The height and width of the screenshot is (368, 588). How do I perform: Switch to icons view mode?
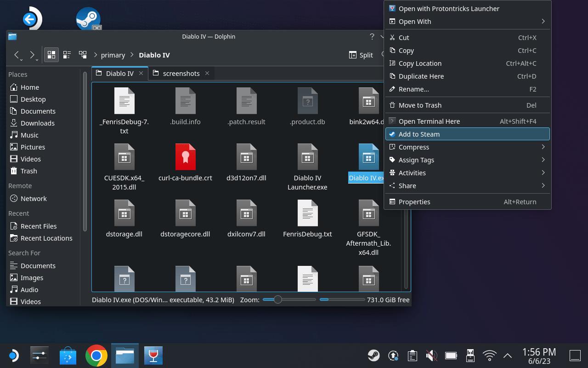click(x=51, y=55)
